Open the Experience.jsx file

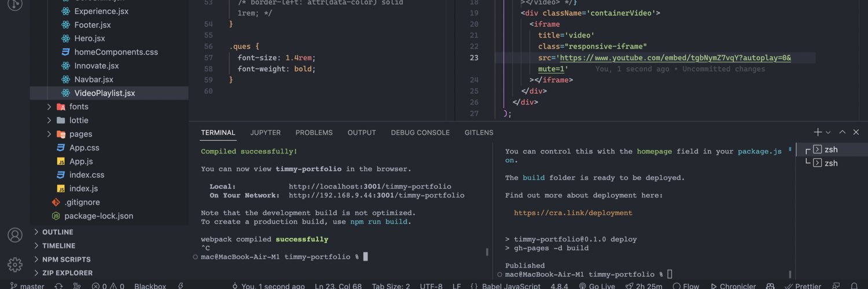[x=109, y=11]
